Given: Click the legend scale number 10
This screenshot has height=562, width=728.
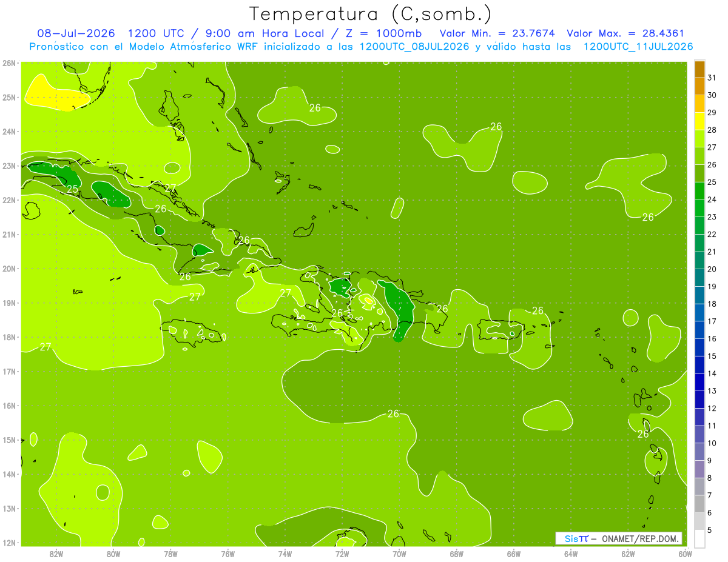Looking at the screenshot, I should [712, 443].
